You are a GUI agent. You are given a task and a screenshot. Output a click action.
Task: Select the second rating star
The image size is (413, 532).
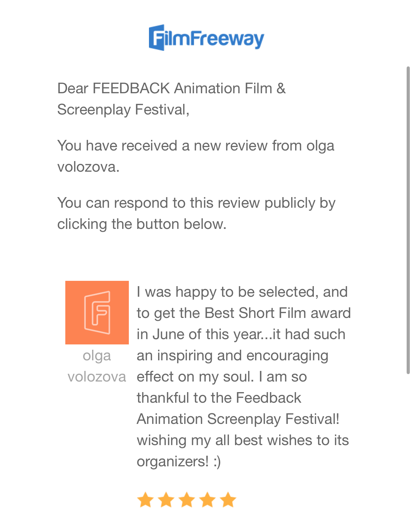pyautogui.click(x=166, y=500)
